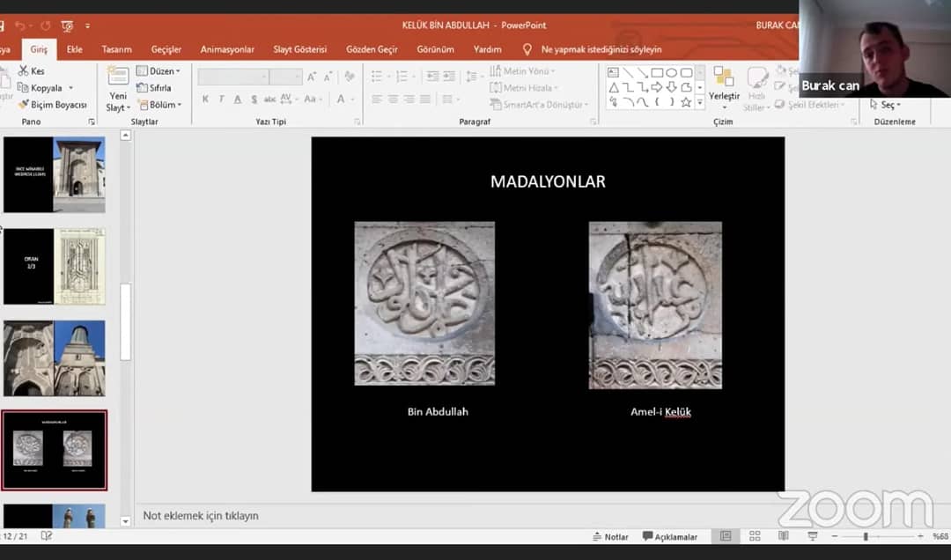The image size is (951, 560).
Task: Select the oval shape in gallery
Action: click(671, 72)
